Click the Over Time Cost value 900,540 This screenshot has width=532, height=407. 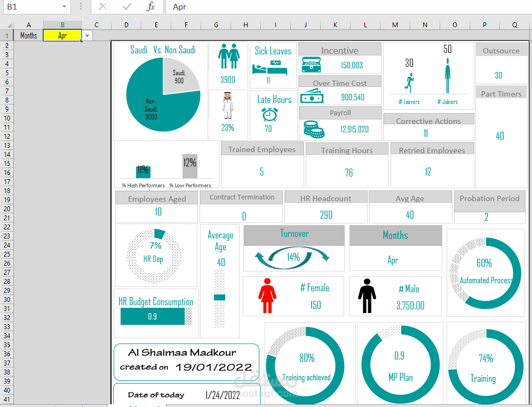[x=353, y=97]
